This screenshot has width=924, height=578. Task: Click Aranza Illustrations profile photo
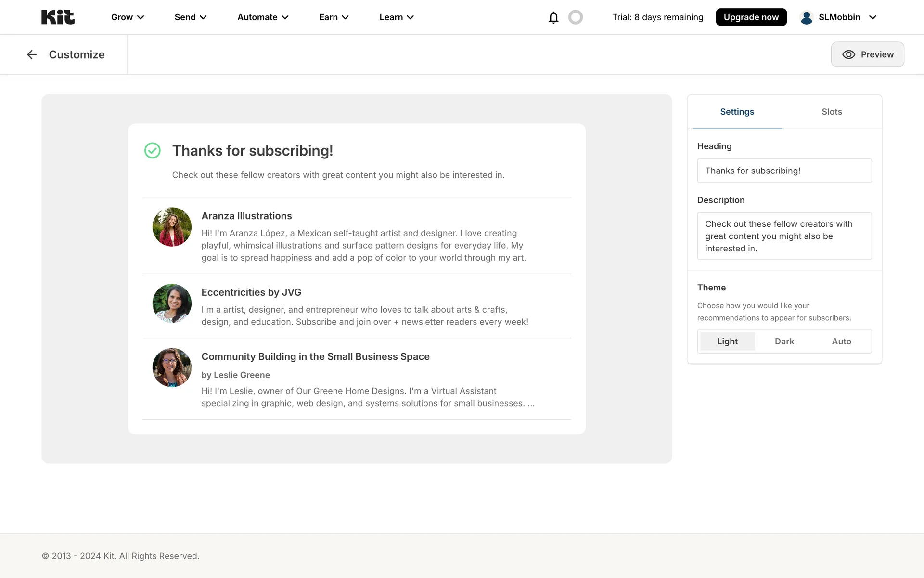coord(172,227)
